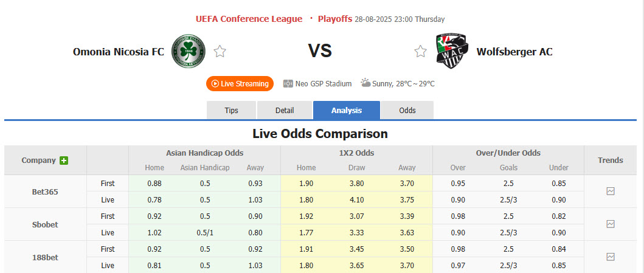Go to the Odds tab

(407, 110)
